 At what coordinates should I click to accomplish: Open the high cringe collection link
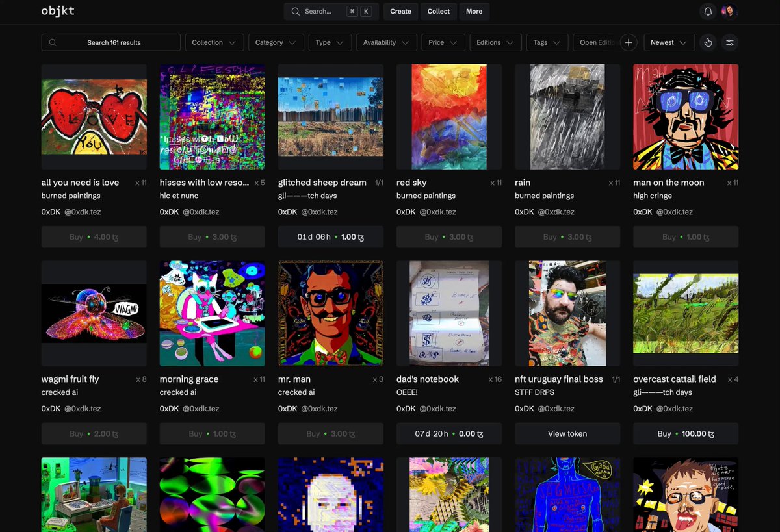(x=653, y=196)
